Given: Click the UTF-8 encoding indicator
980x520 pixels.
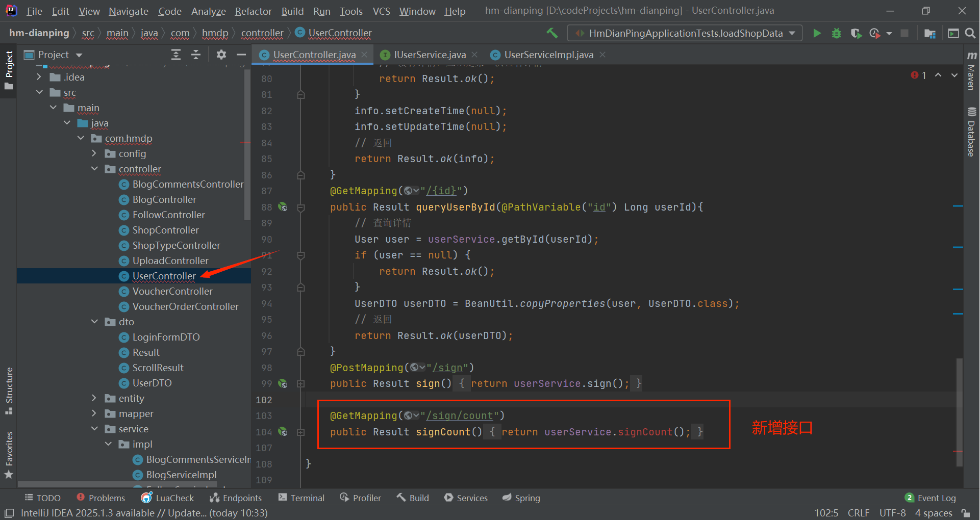Looking at the screenshot, I should point(893,513).
